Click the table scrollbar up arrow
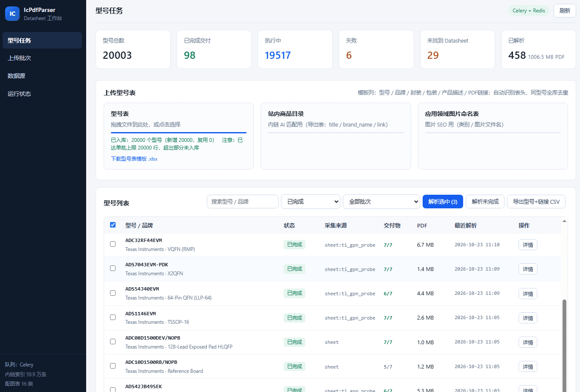580x392 pixels. [x=564, y=221]
